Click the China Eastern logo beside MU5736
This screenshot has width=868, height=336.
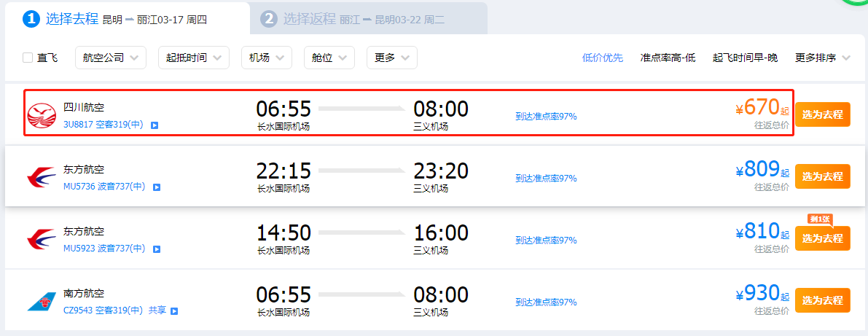(x=42, y=179)
